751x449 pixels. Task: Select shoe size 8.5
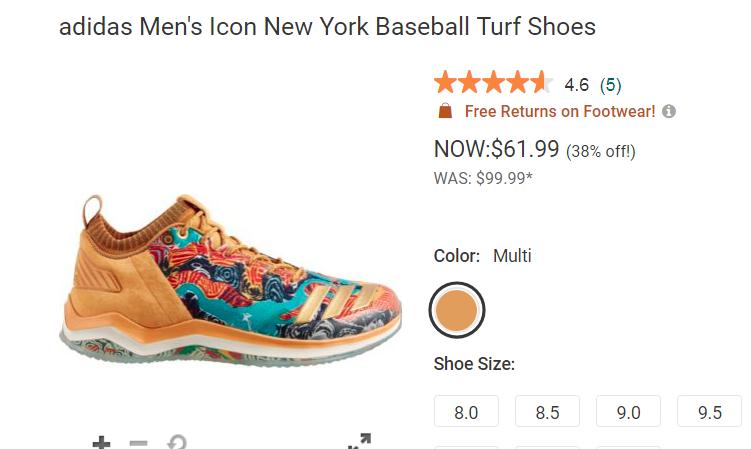click(x=548, y=412)
